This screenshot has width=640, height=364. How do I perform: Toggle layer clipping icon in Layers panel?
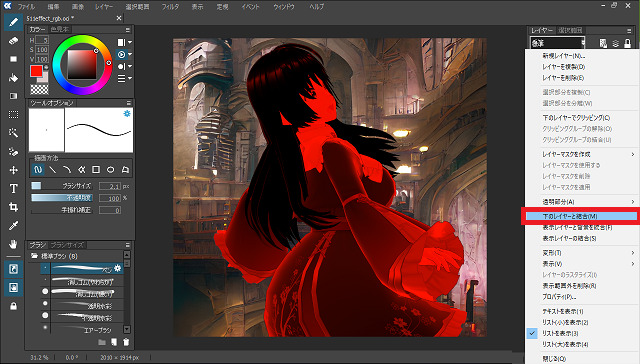coord(616,43)
